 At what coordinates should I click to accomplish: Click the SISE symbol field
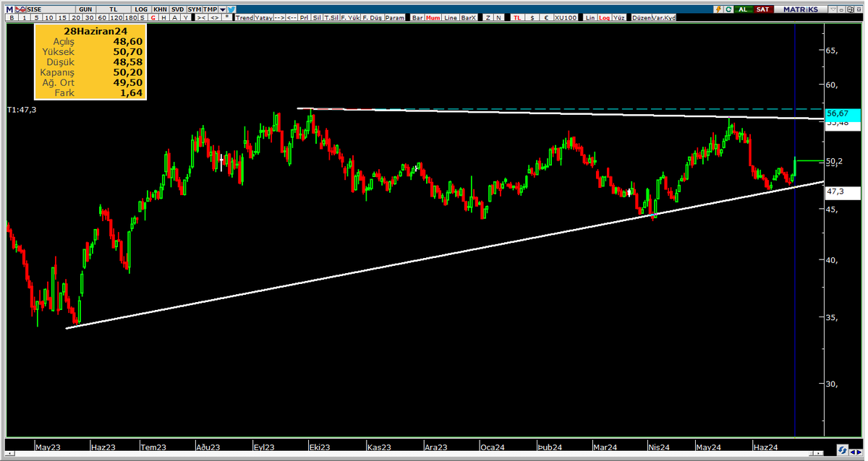tap(51, 9)
